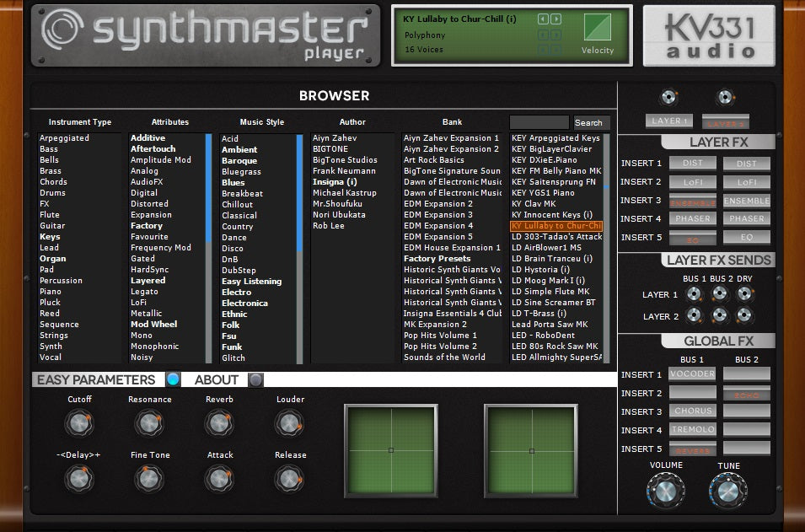This screenshot has width=805, height=532.
Task: Click the Cutoff knob
Action: (x=79, y=422)
